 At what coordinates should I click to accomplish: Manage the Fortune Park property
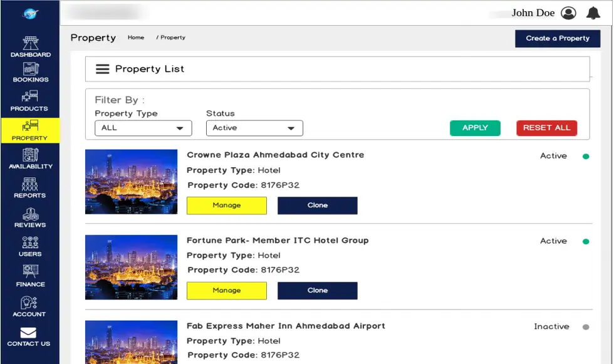[x=227, y=291]
